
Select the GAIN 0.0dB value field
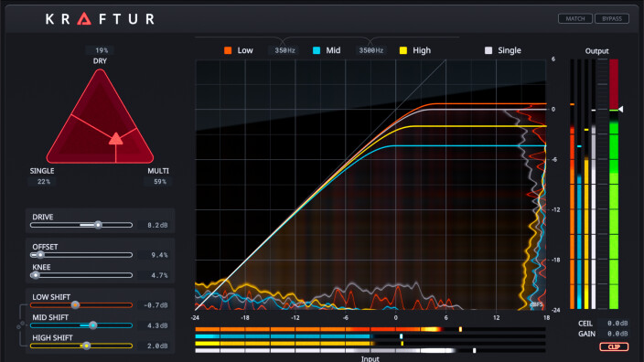[613, 334]
